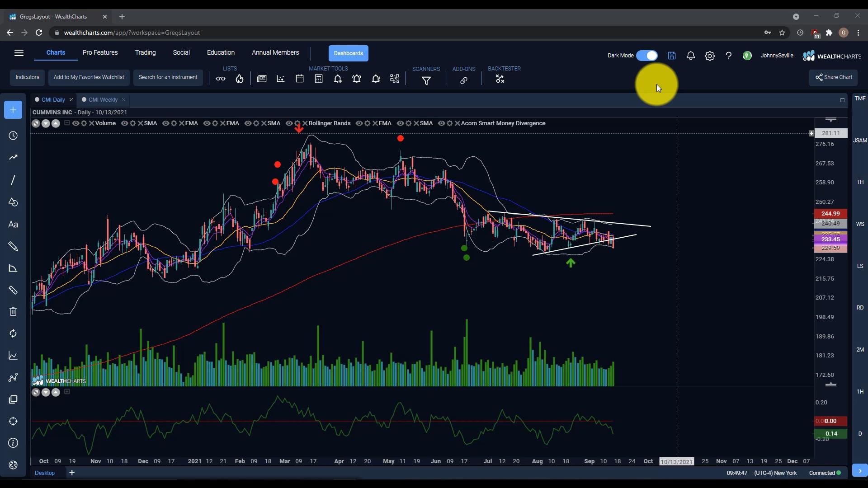Image resolution: width=868 pixels, height=488 pixels.
Task: Open the Social menu
Action: 181,52
